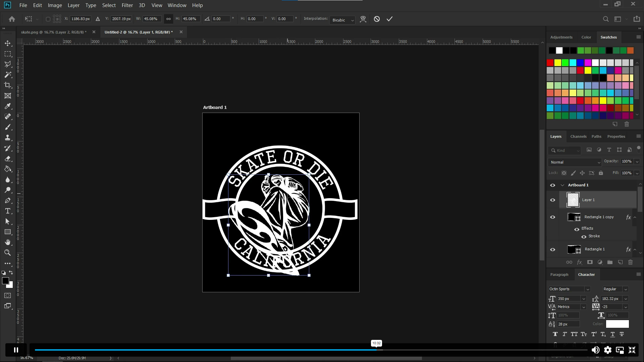Cancel the transform
644x362 pixels.
pyautogui.click(x=376, y=19)
